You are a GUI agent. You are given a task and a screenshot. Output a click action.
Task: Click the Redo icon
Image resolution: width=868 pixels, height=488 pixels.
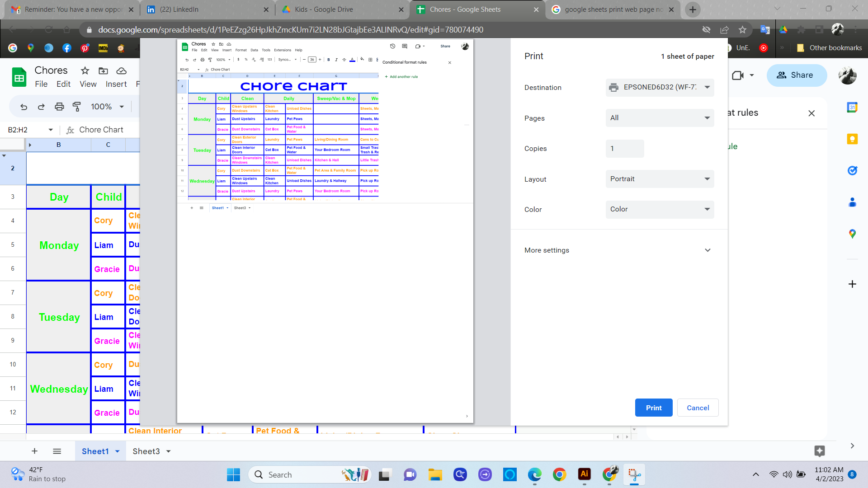pyautogui.click(x=41, y=107)
